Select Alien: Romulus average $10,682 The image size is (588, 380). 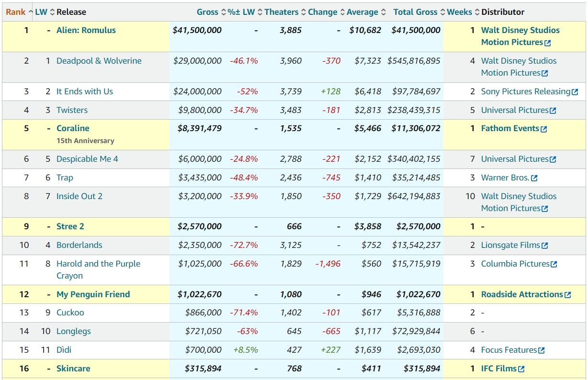(366, 30)
